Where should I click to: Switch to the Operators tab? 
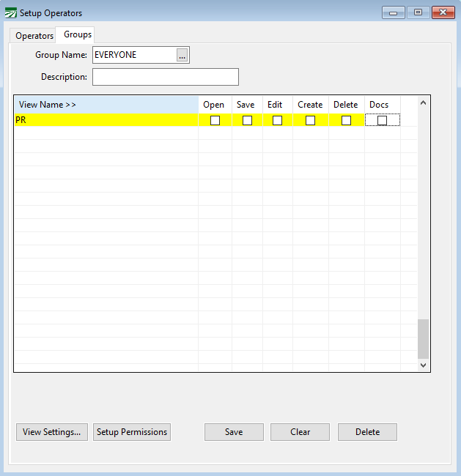(34, 36)
